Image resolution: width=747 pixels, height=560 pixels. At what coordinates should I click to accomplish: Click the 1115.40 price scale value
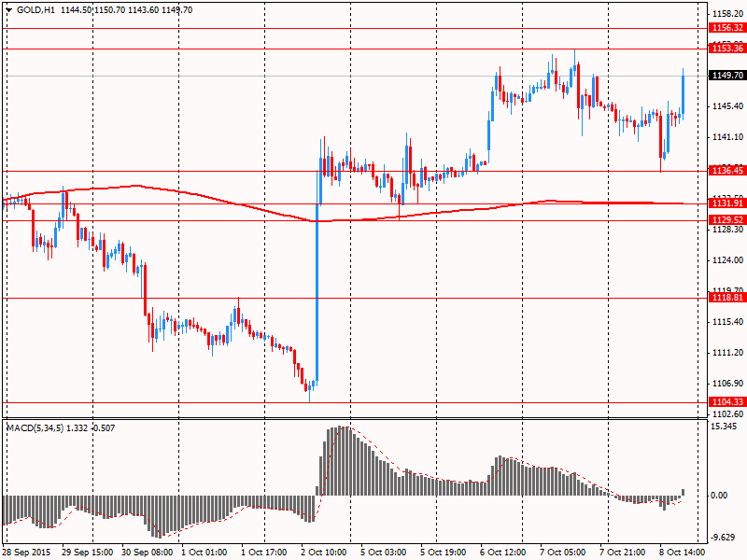728,322
